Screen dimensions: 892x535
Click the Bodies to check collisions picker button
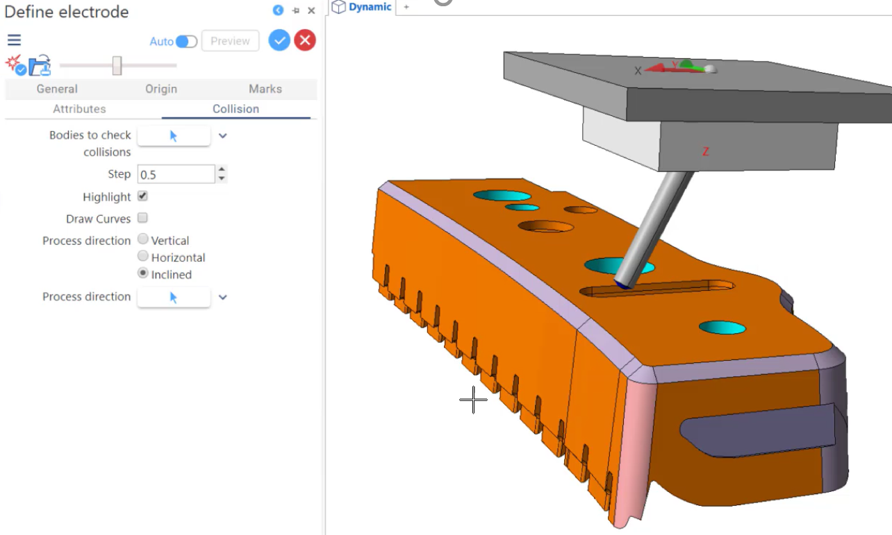coord(173,136)
